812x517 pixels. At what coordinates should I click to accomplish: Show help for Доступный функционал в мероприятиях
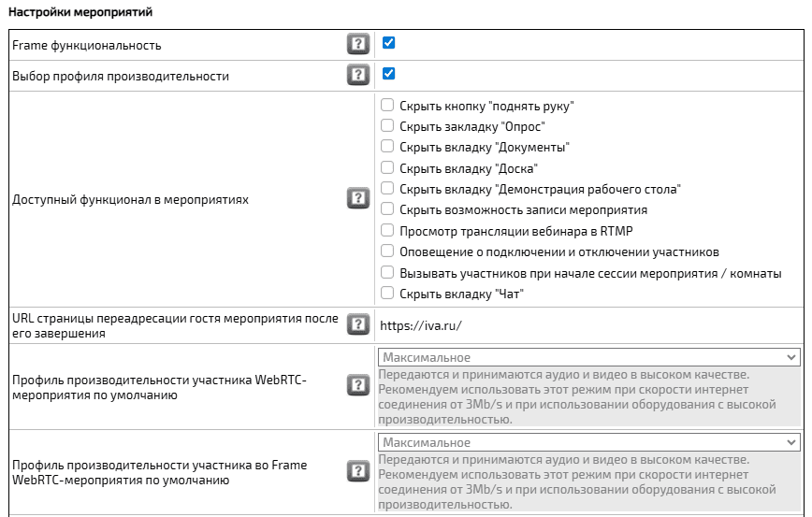point(356,198)
